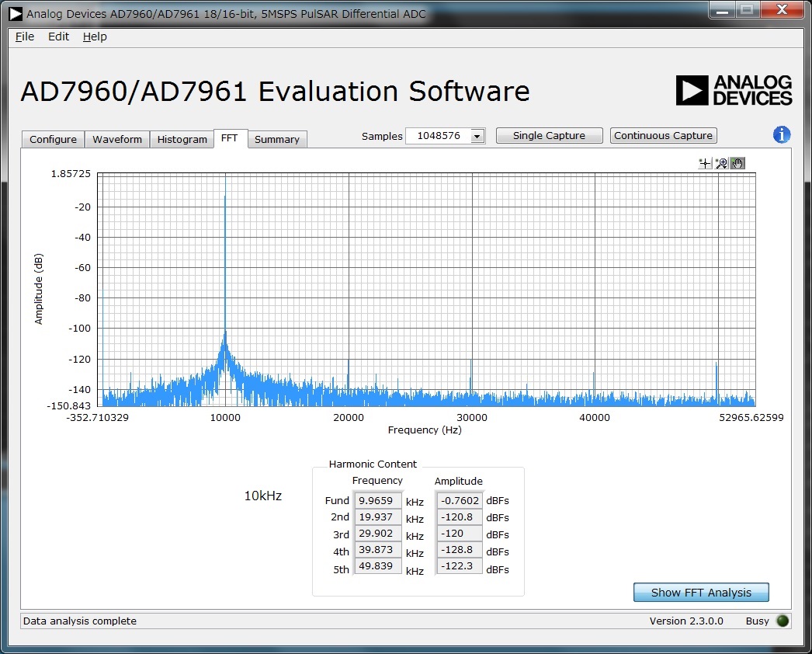Click the Version 2.3.0.0 status text
The image size is (812, 654).
point(686,621)
